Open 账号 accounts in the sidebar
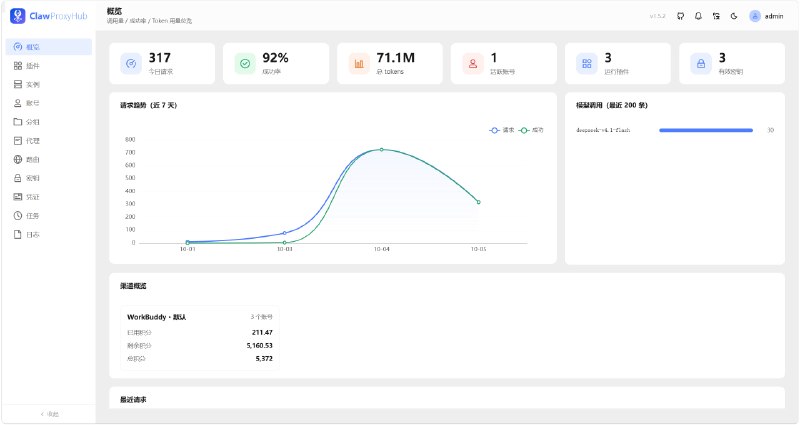The width and height of the screenshot is (800, 425). click(49, 103)
